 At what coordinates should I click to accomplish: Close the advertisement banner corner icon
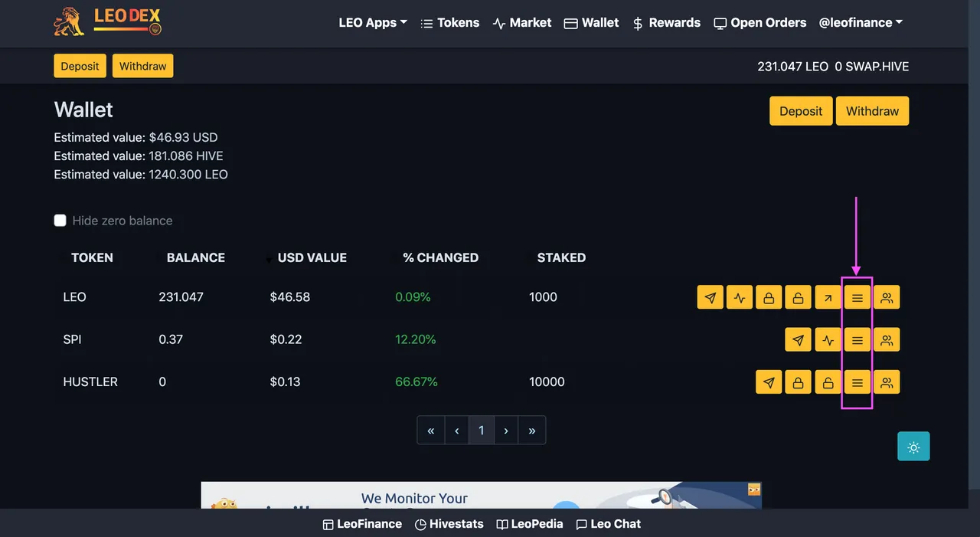[754, 489]
